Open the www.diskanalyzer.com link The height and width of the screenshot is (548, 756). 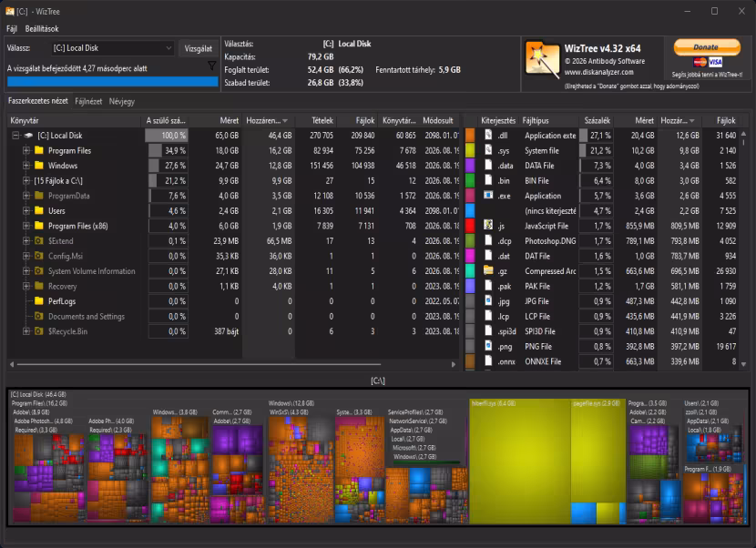click(598, 72)
